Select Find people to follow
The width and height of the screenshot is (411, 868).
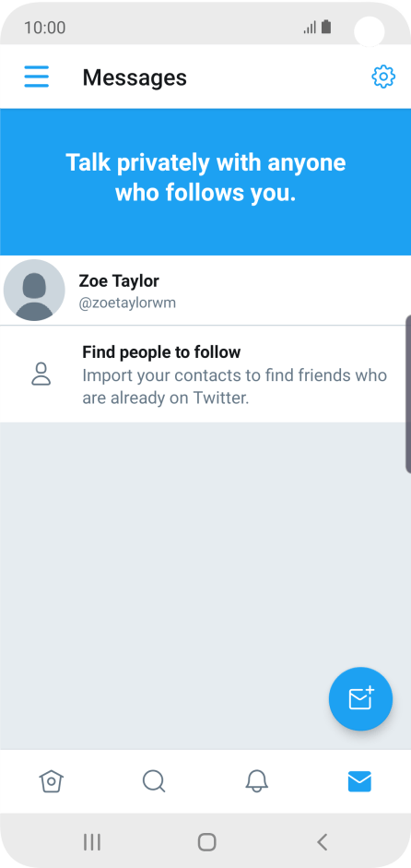tap(161, 351)
